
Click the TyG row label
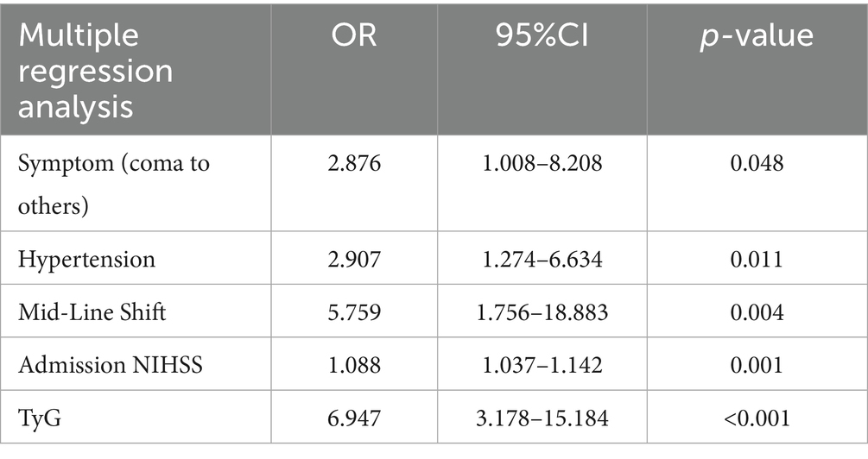coord(35,418)
